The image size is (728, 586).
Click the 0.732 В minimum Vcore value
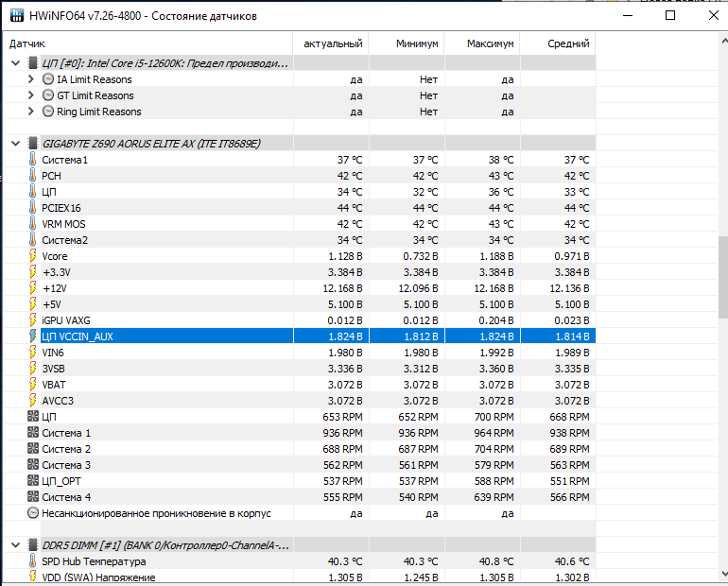pyautogui.click(x=421, y=256)
